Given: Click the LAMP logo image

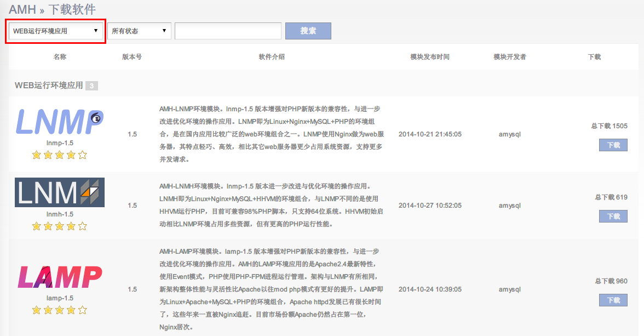Looking at the screenshot, I should pos(60,277).
